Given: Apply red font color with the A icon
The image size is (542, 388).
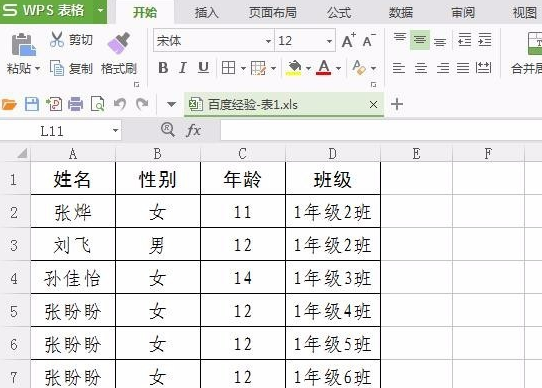Looking at the screenshot, I should 324,67.
